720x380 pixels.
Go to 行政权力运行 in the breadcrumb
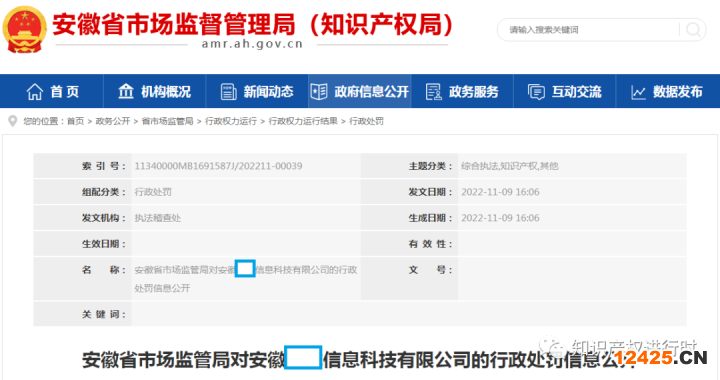pyautogui.click(x=231, y=121)
